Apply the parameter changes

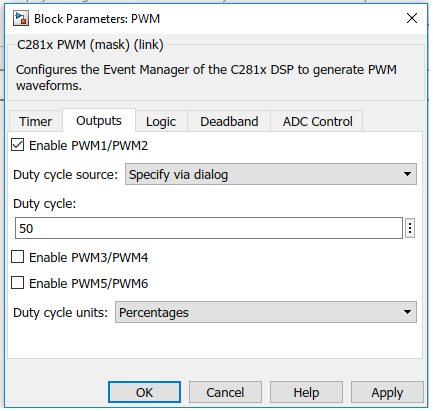[x=387, y=392]
